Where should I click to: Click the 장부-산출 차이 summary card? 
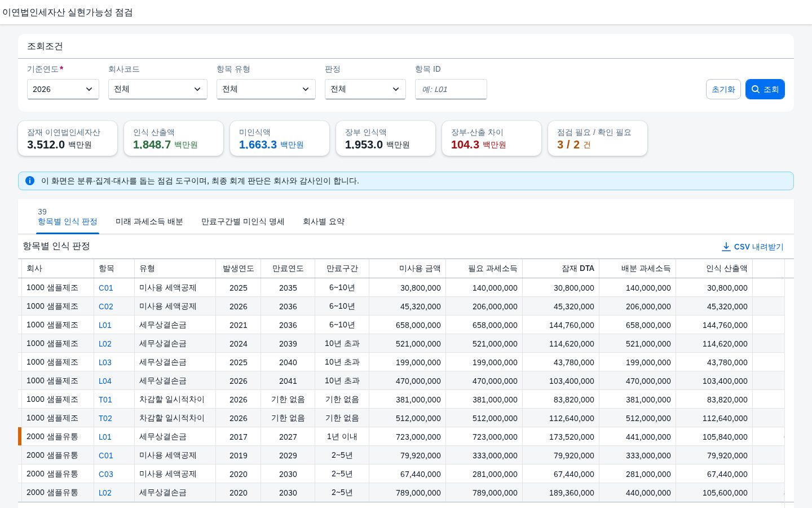[492, 138]
